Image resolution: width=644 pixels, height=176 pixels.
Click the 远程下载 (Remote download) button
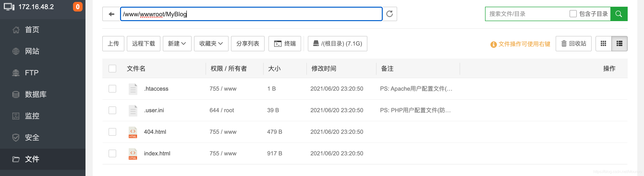coord(144,44)
